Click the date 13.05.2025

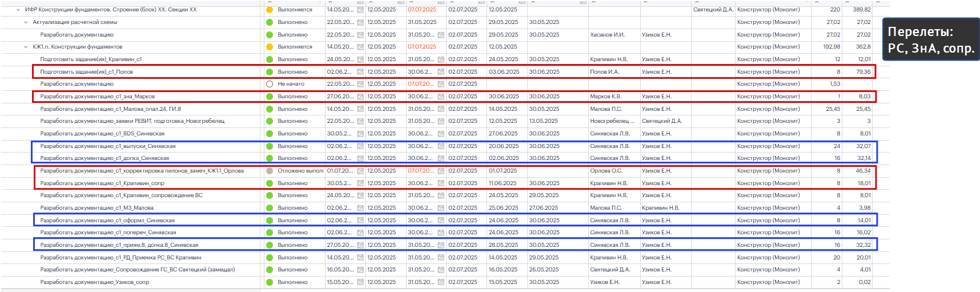point(543,121)
